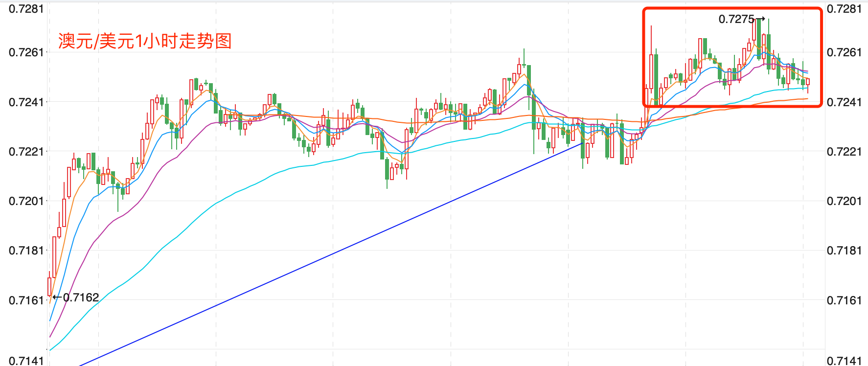Click the 0.7162 low price annotation
868x366 pixels.
click(x=81, y=297)
